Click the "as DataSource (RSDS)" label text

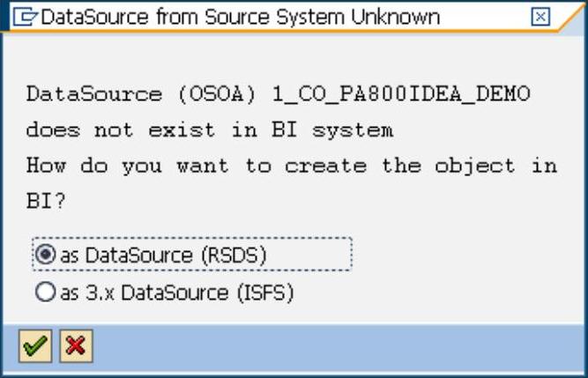pyautogui.click(x=163, y=255)
